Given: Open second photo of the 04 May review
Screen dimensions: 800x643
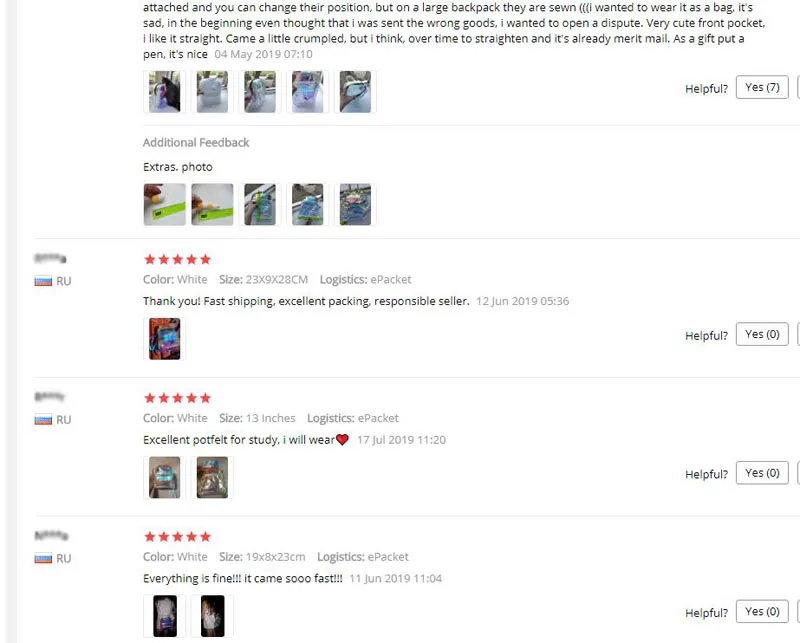Looking at the screenshot, I should pos(212,92).
